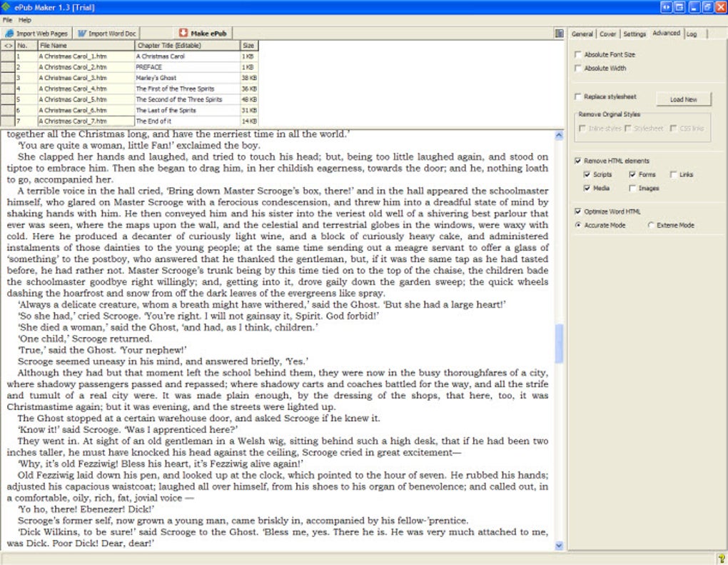This screenshot has height=565, width=728.
Task: Click the ePub Maker title bar icon
Action: point(6,6)
